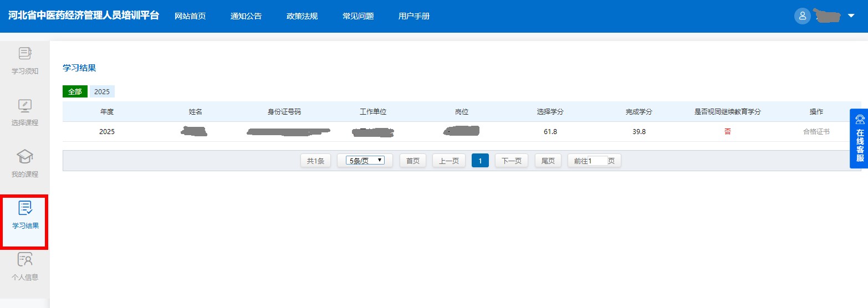Open 常见问题 menu item
This screenshot has height=308, width=868.
pos(358,16)
